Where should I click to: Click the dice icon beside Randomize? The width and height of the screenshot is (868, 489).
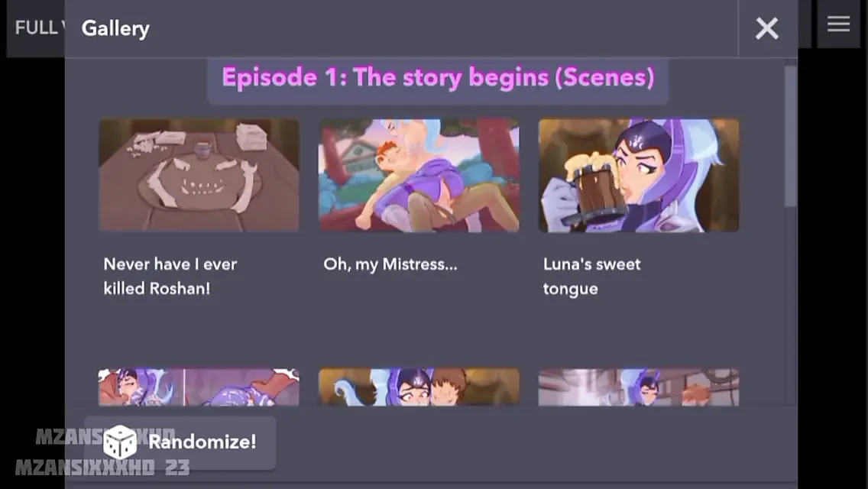[119, 442]
